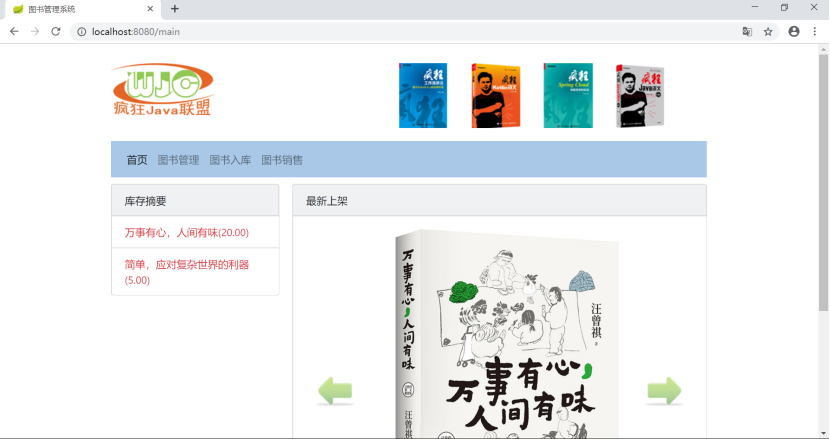The height and width of the screenshot is (439, 830).
Task: Close the 图书管理系统 tab
Action: click(x=150, y=8)
